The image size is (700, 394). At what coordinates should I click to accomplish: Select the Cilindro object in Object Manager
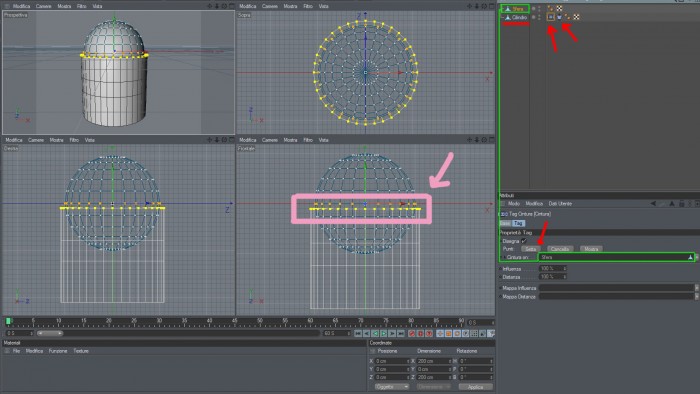(x=519, y=17)
